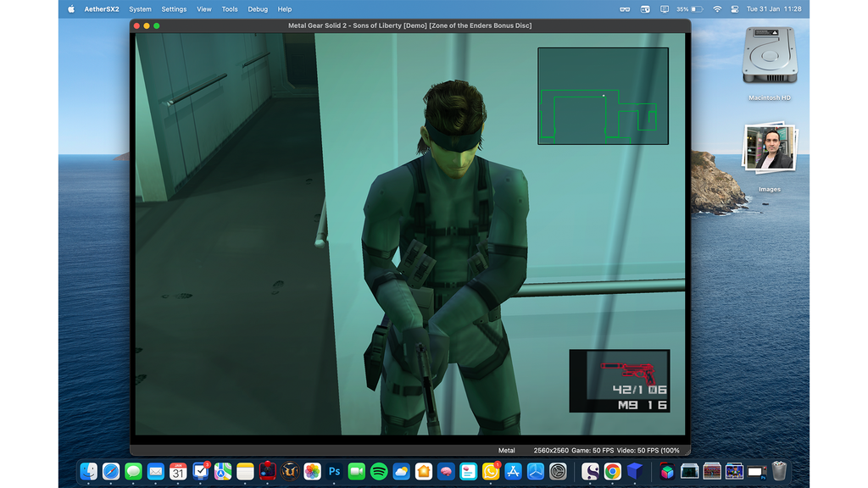Click the Metal renderer label in the status bar

pos(506,450)
